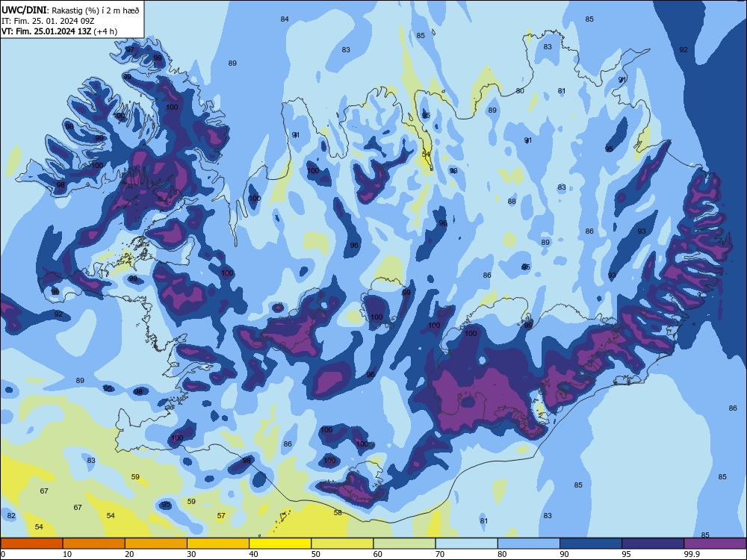Click the 'VT: Fim. 25.01.2024 13Z (+4 h)' line
This screenshot has height=560, width=747.
tap(59, 31)
